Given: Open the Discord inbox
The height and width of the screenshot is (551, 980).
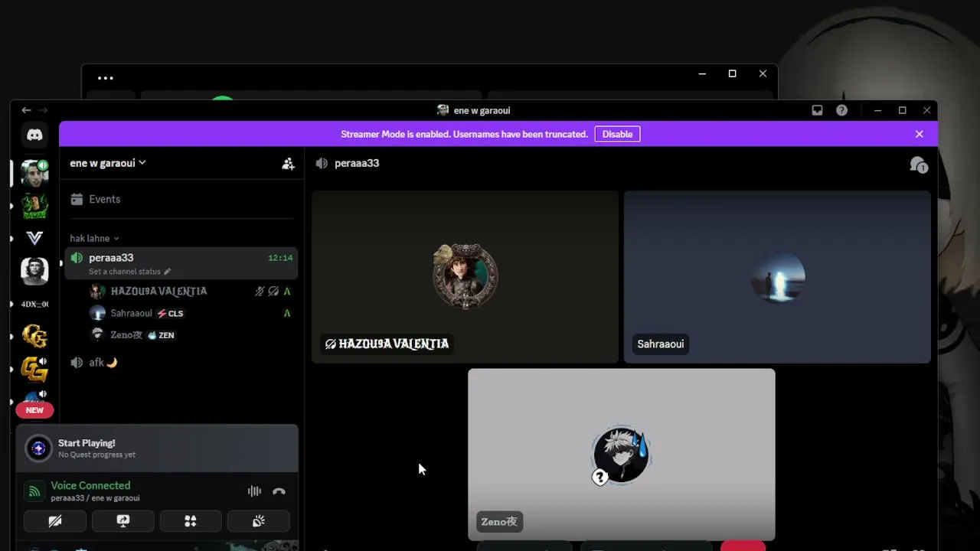Looking at the screenshot, I should click(817, 110).
